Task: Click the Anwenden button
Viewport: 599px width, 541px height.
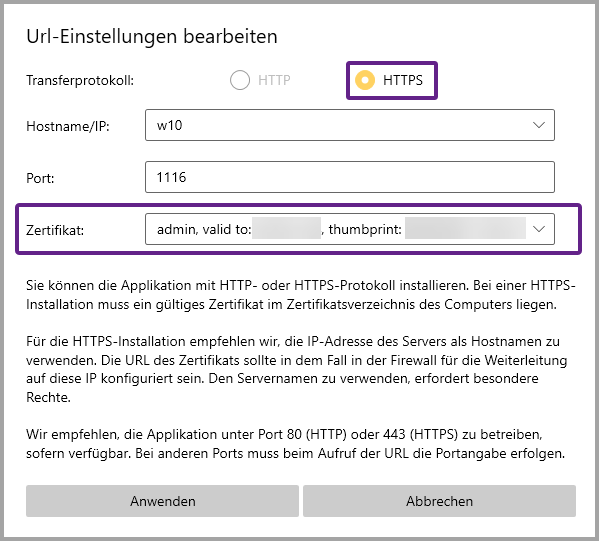Action: [162, 501]
